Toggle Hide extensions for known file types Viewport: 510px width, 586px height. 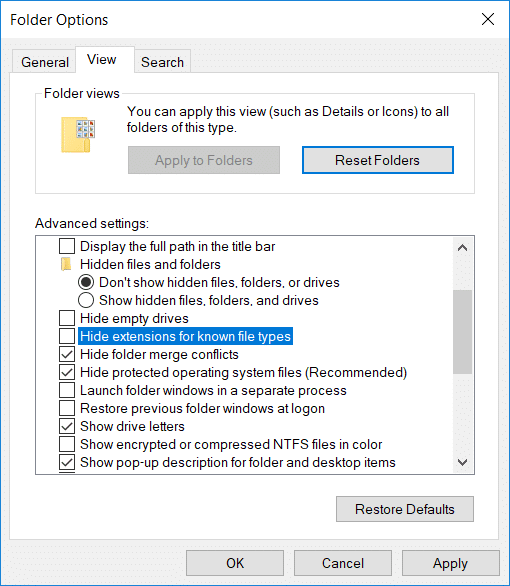pos(67,336)
